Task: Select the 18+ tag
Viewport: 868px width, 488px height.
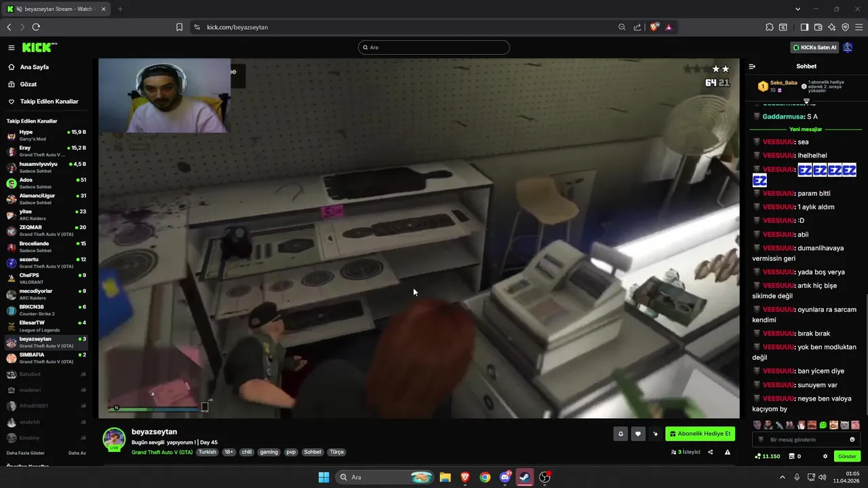Action: coord(229,452)
